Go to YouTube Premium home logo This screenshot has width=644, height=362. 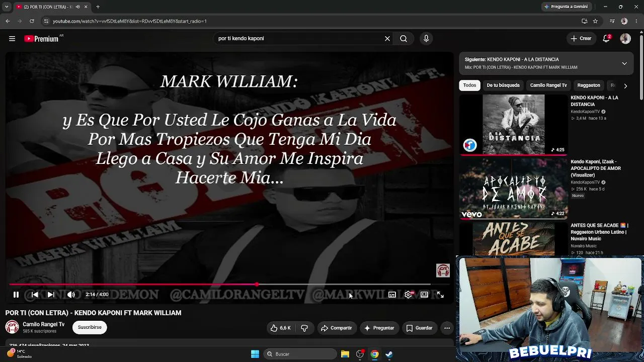coord(42,39)
